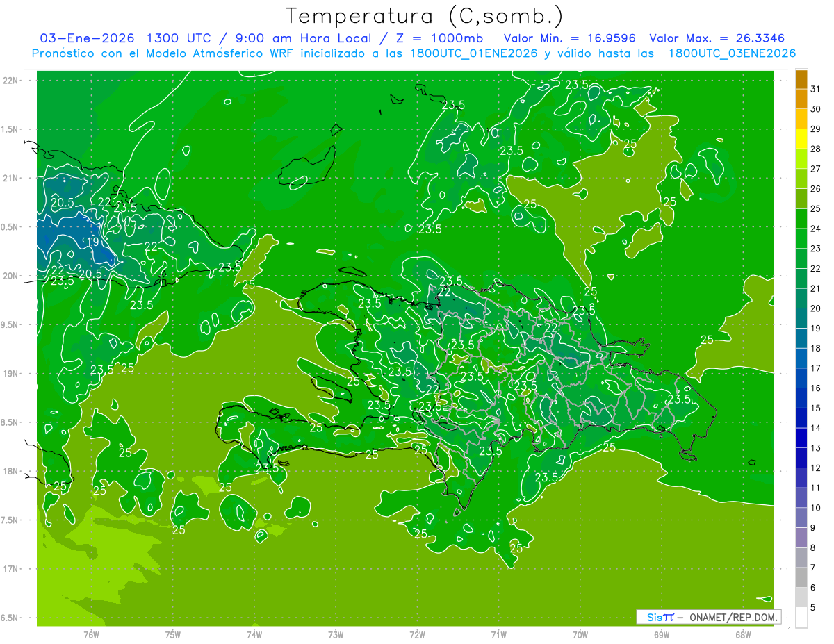Click the blue legend swatch between 16 and 17
Screen dimensions: 834x644
pyautogui.click(x=801, y=378)
